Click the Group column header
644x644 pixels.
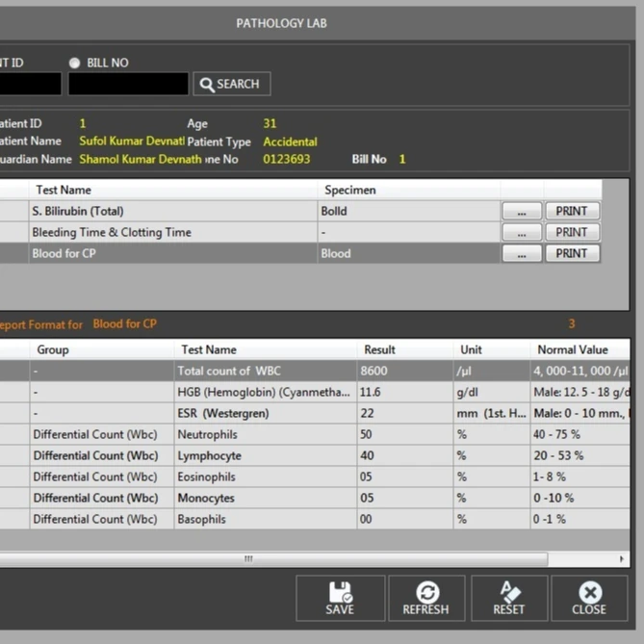coord(101,349)
